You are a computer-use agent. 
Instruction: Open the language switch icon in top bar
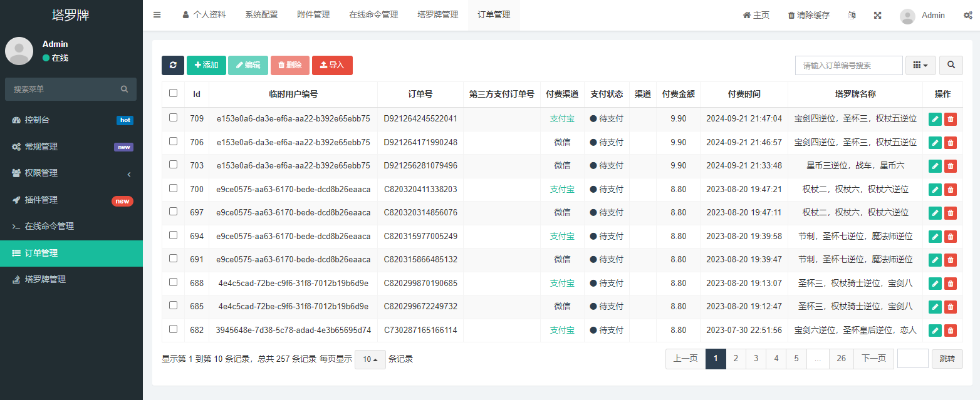[x=852, y=15]
